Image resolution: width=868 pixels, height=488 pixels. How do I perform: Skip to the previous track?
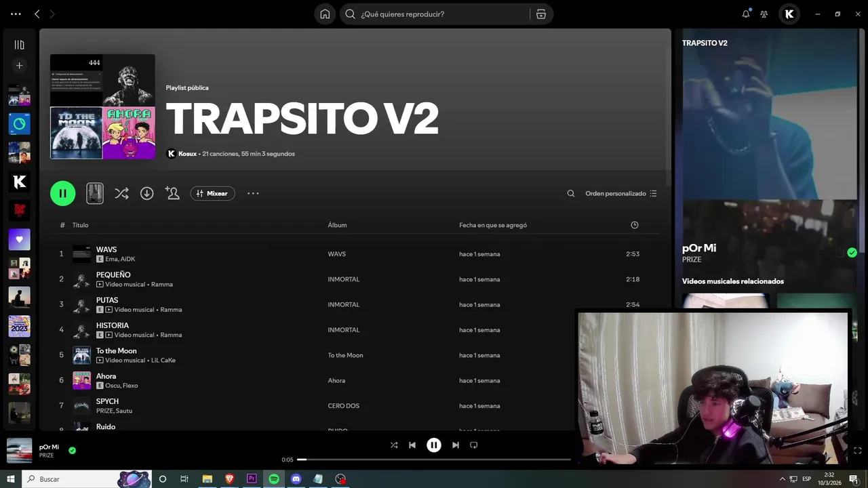[x=412, y=445]
